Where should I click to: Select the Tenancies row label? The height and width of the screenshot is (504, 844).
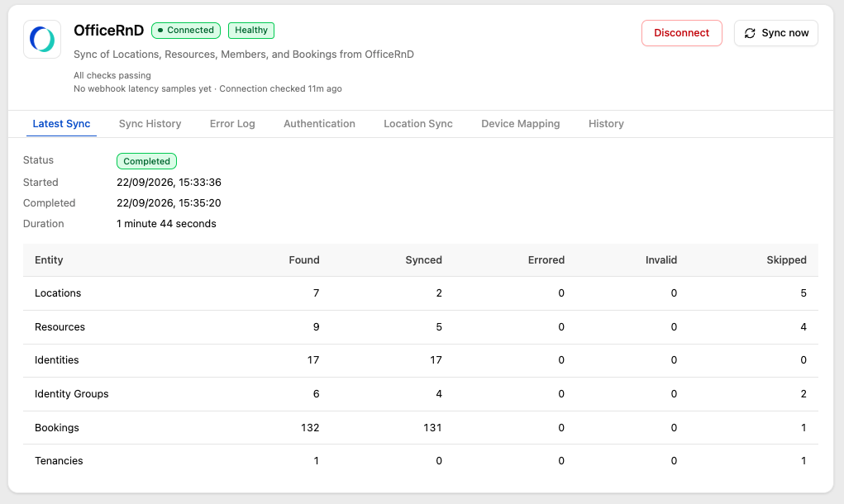(59, 461)
